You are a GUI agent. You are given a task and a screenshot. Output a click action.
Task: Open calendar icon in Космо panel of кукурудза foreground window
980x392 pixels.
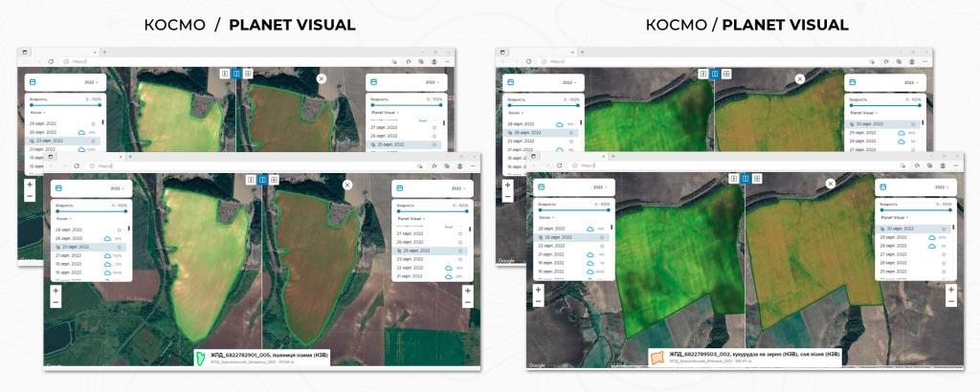click(542, 186)
